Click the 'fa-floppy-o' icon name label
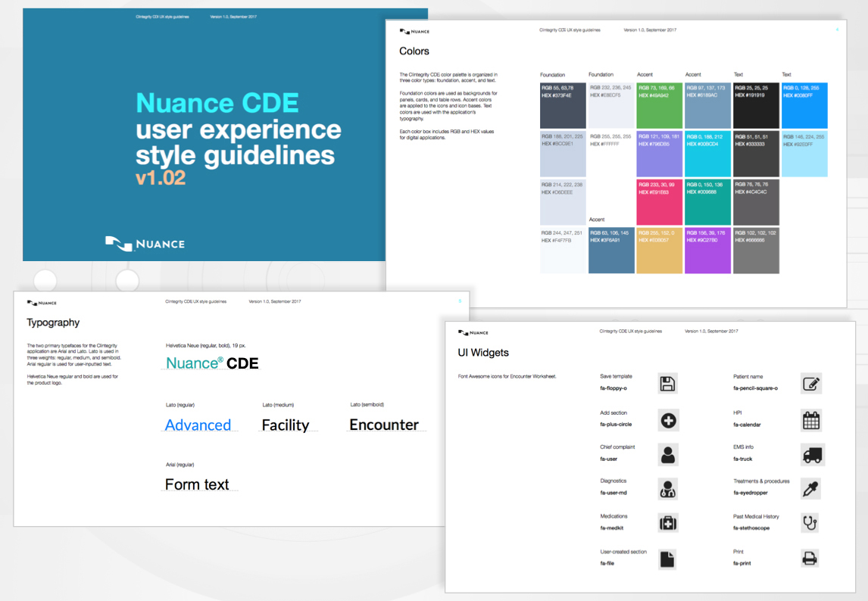This screenshot has width=868, height=601. tap(614, 388)
